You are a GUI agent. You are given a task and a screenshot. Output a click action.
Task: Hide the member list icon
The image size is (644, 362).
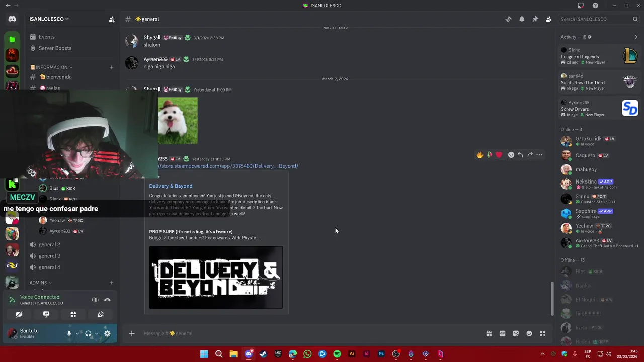click(x=549, y=19)
